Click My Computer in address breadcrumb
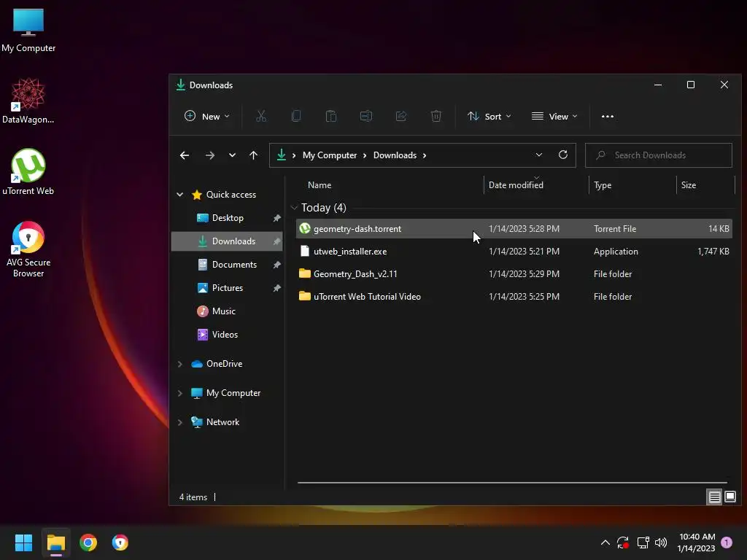This screenshot has width=747, height=560. point(330,155)
